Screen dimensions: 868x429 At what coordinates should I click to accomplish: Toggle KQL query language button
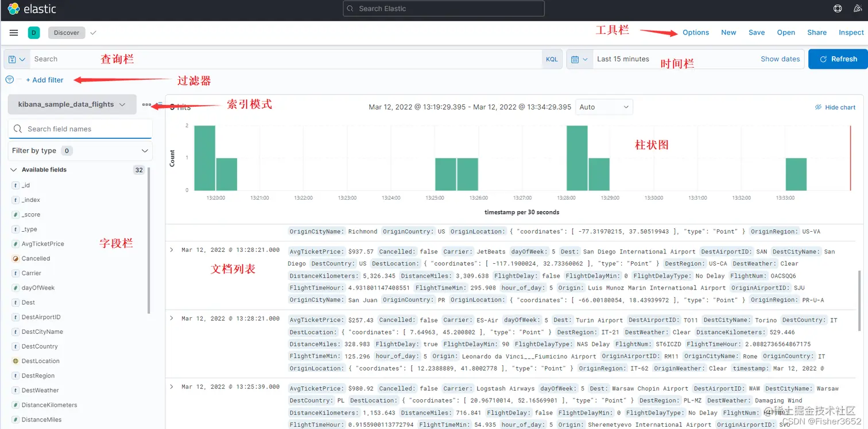point(552,59)
